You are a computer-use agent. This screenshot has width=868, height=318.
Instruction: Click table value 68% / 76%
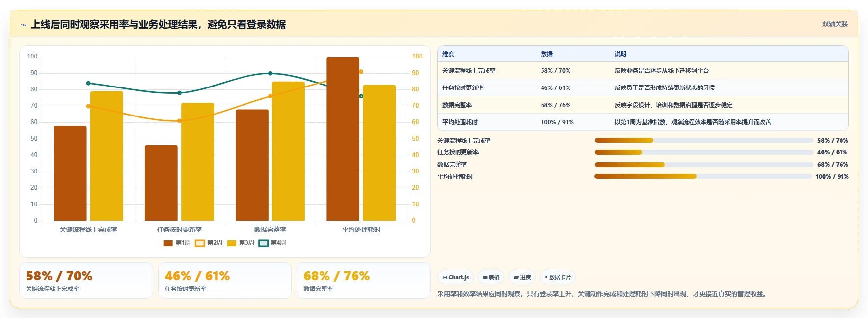tap(556, 105)
